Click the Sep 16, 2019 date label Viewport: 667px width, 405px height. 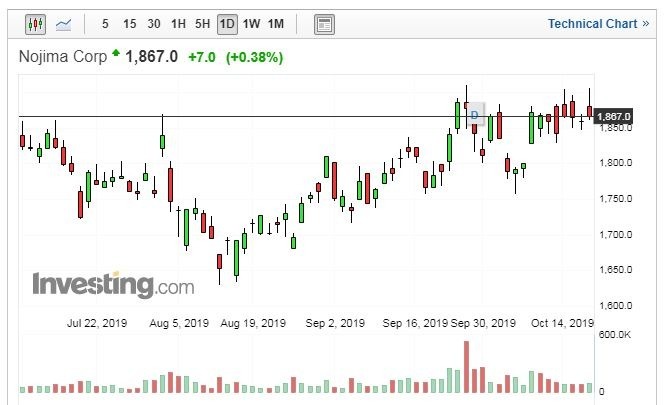coord(415,323)
